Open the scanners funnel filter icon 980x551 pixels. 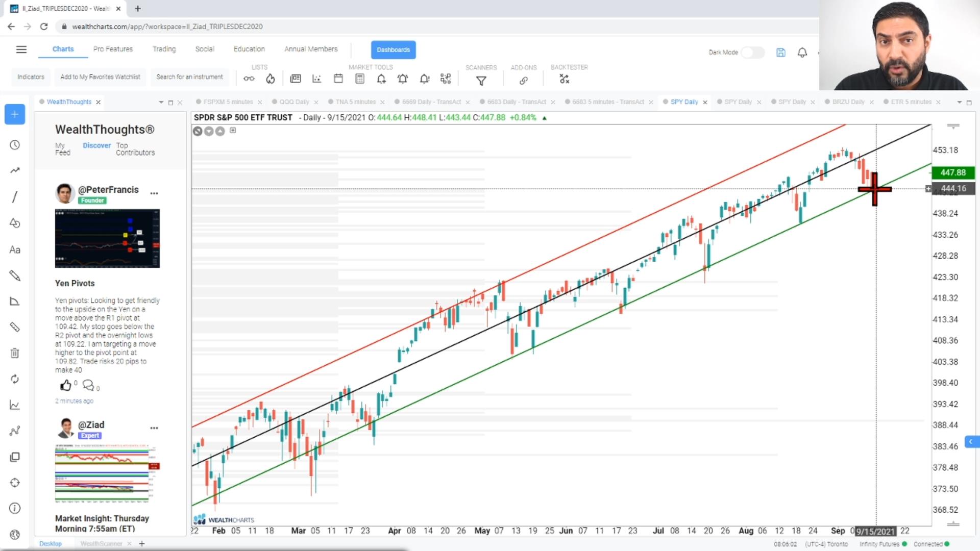[x=481, y=80]
